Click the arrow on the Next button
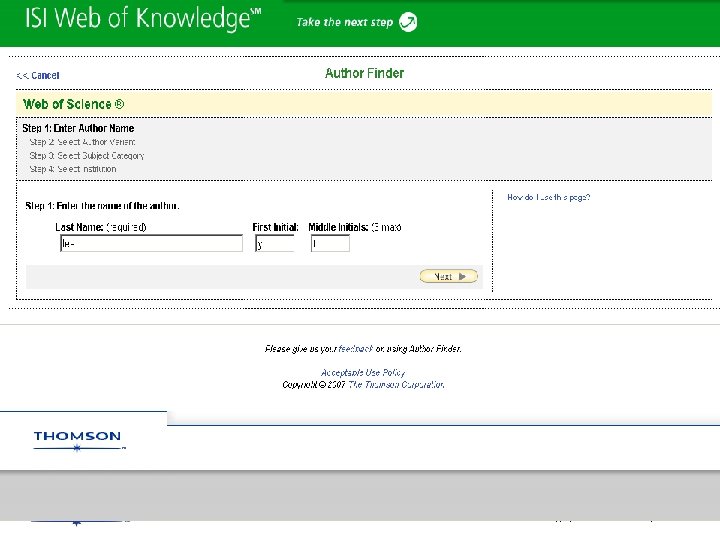720x540 pixels. click(462, 276)
